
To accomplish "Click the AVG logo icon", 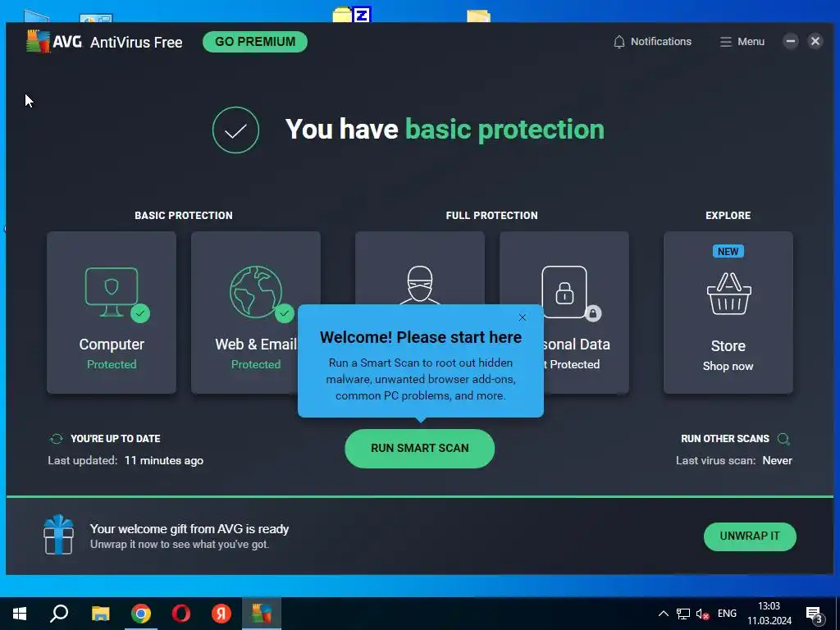I will (x=38, y=42).
